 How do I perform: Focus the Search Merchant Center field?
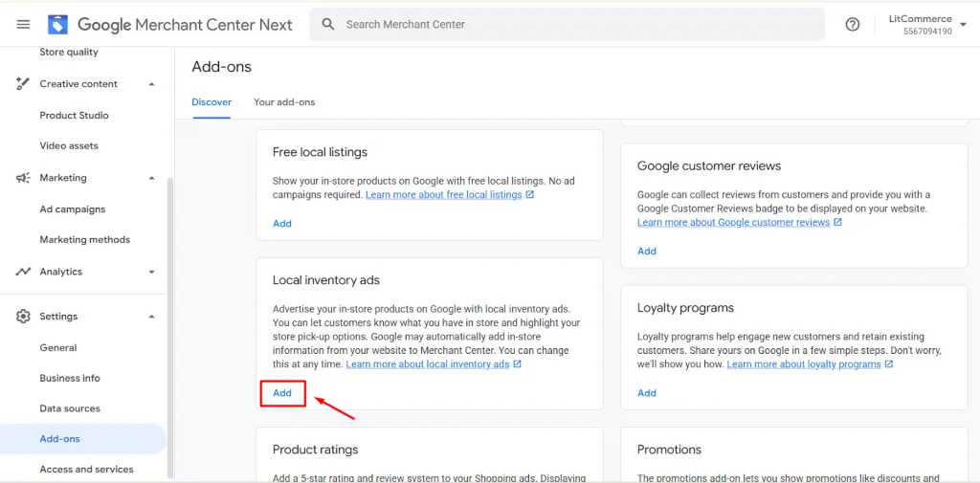click(567, 24)
